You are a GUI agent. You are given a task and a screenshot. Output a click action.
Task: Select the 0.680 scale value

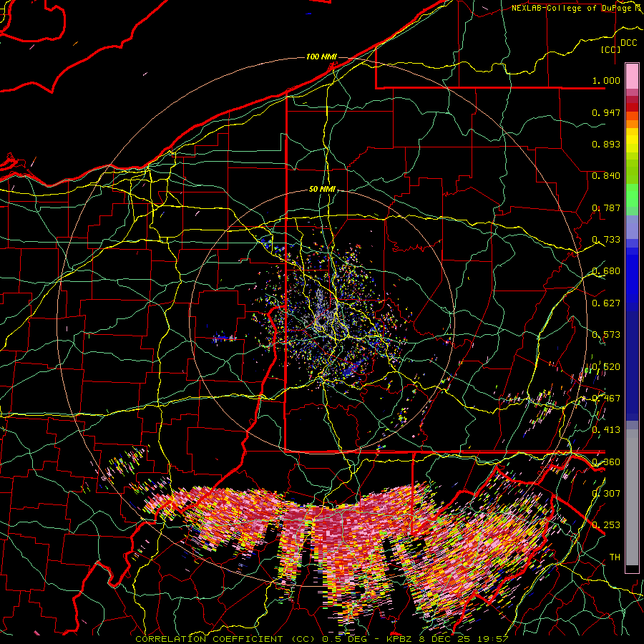tap(606, 271)
